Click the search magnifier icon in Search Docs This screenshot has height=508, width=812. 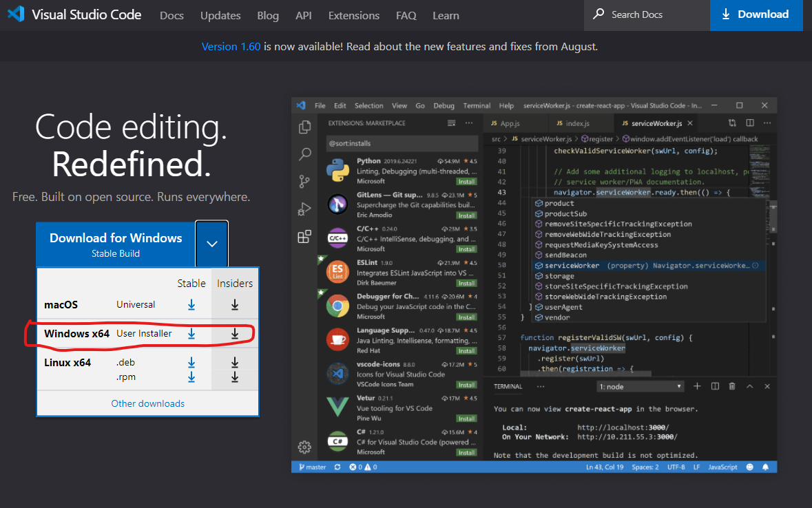598,14
